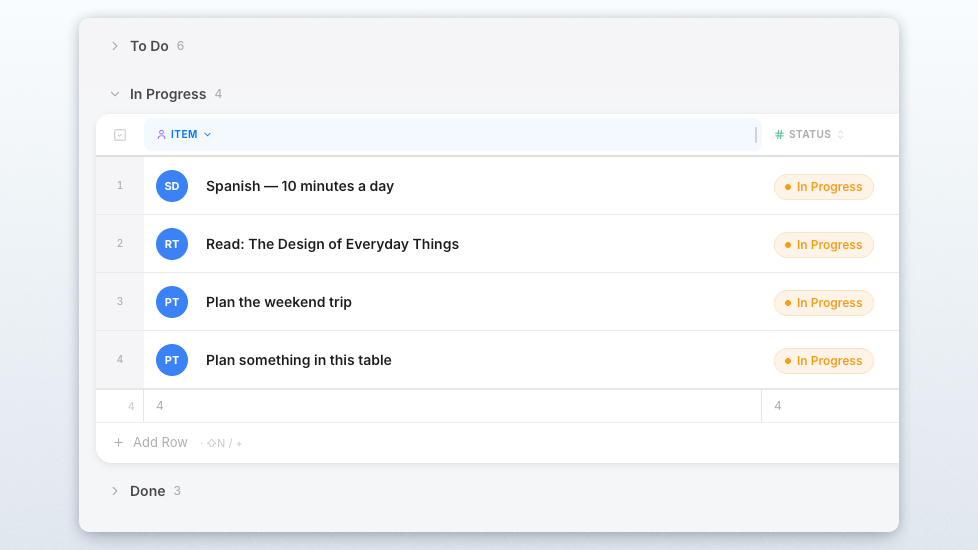Click the hash icon in STATUS header
This screenshot has width=978, height=550.
tap(779, 135)
